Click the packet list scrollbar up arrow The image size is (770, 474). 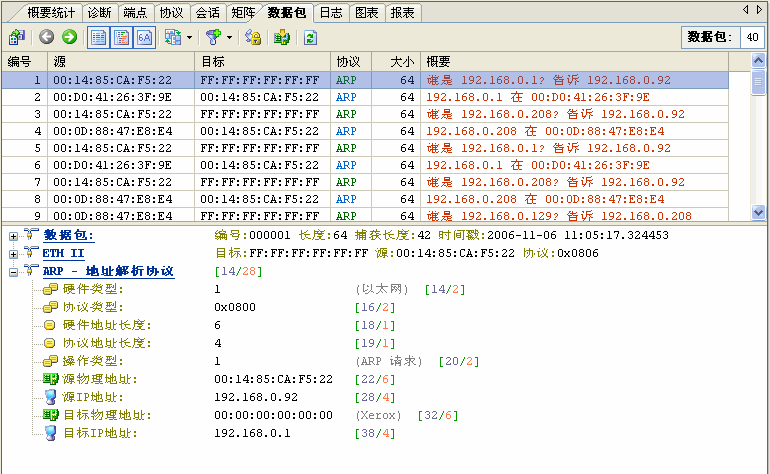pyautogui.click(x=758, y=61)
